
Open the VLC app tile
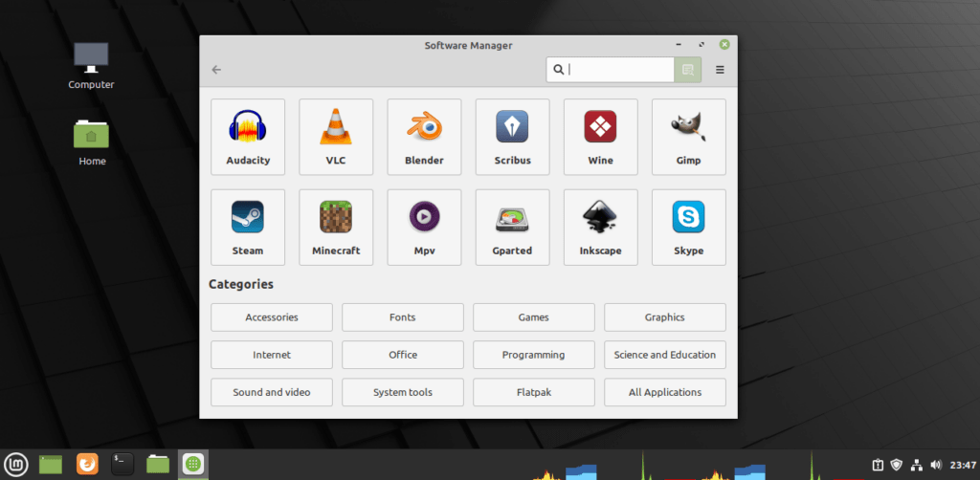click(336, 137)
